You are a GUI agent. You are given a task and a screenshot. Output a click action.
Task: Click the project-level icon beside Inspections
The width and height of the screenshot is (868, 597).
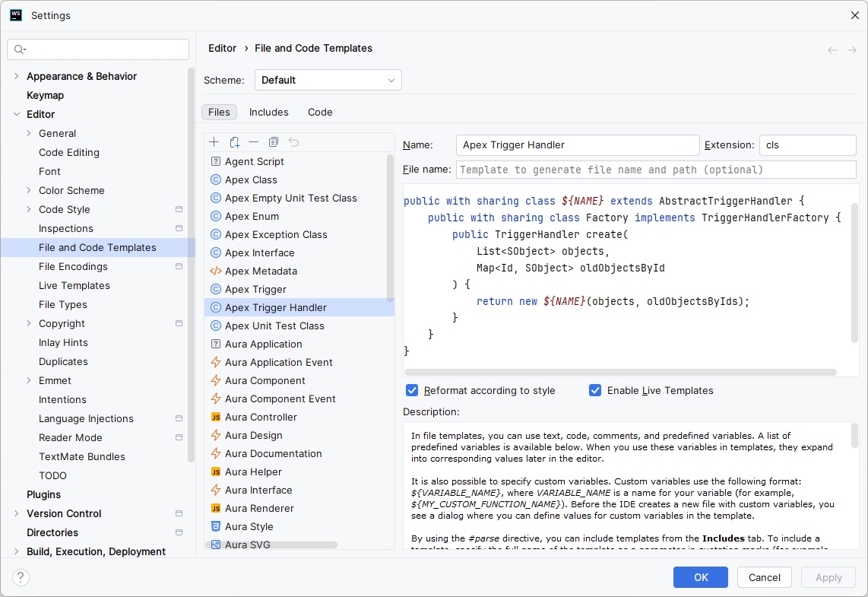[179, 228]
